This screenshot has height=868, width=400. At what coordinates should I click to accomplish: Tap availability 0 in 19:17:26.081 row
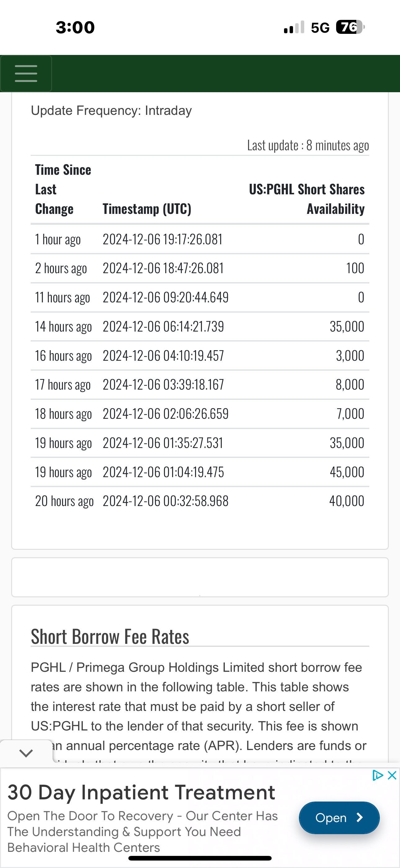pyautogui.click(x=361, y=239)
